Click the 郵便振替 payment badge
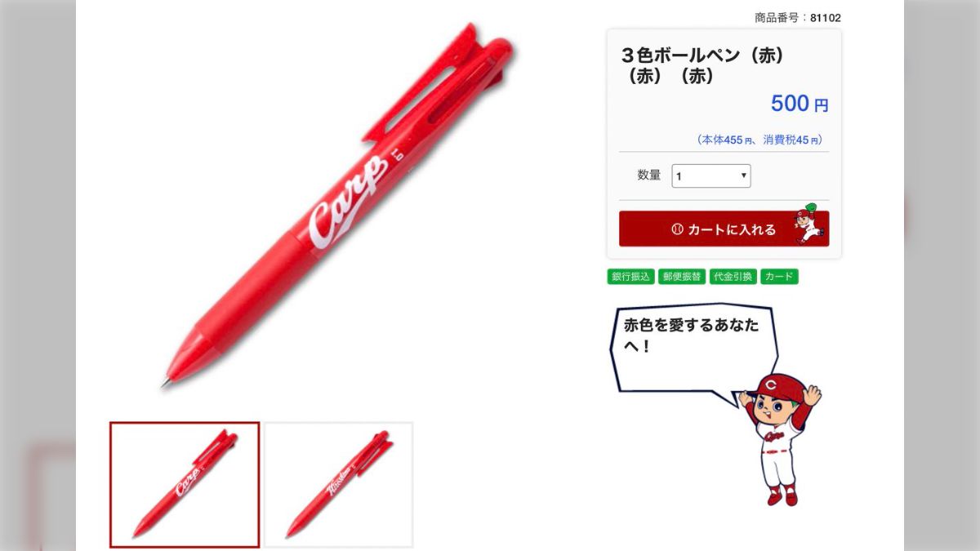This screenshot has width=980, height=551. (x=682, y=277)
